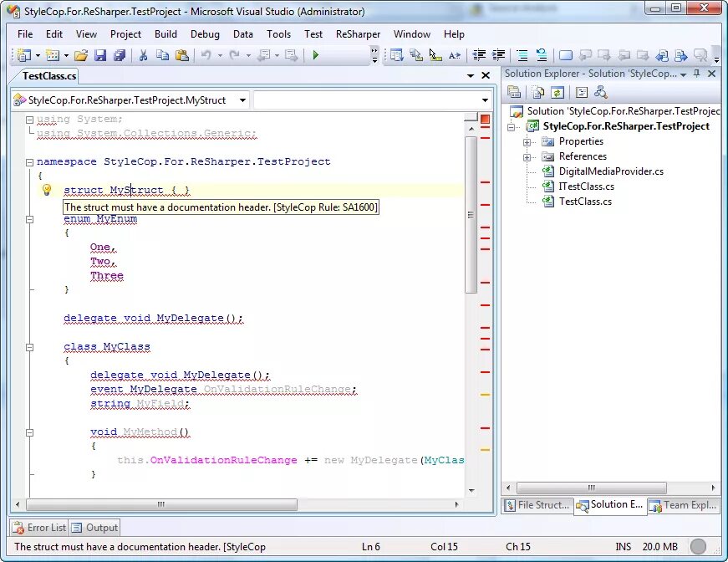Open Properties from the Solution Explorer toolbar
The height and width of the screenshot is (562, 728).
click(514, 92)
